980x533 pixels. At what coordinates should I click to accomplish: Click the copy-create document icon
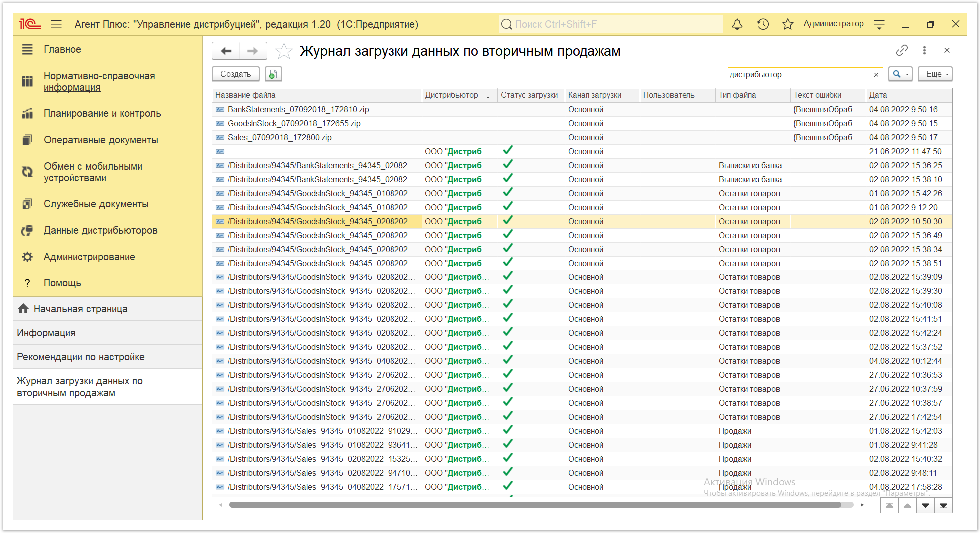coord(273,74)
